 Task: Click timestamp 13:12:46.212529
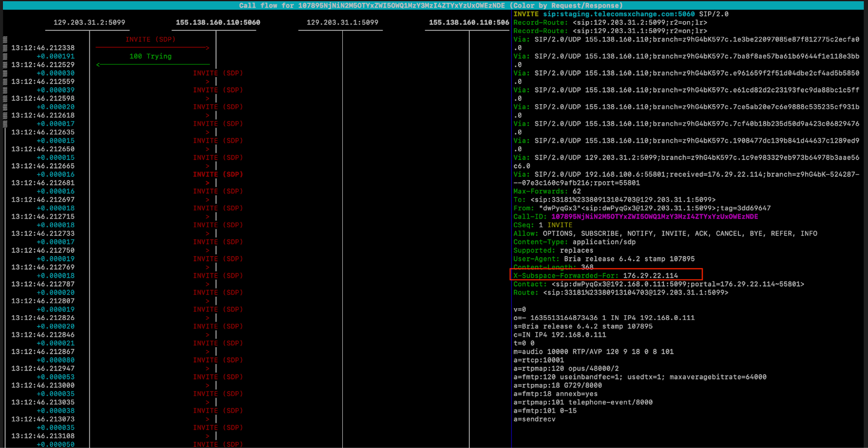pyautogui.click(x=43, y=65)
